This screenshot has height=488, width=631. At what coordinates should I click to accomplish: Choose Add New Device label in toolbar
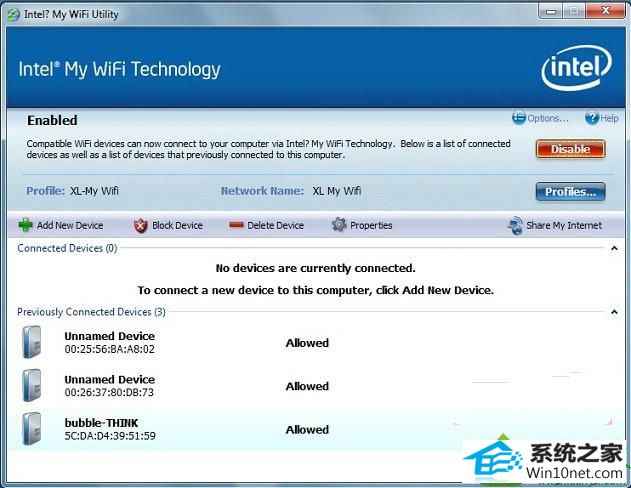70,225
